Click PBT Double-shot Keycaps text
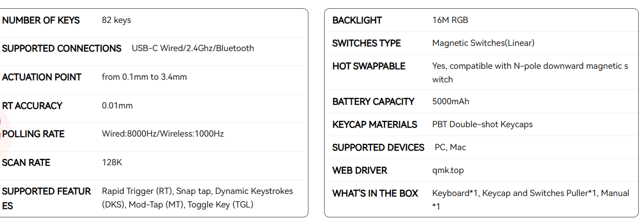 pos(482,125)
